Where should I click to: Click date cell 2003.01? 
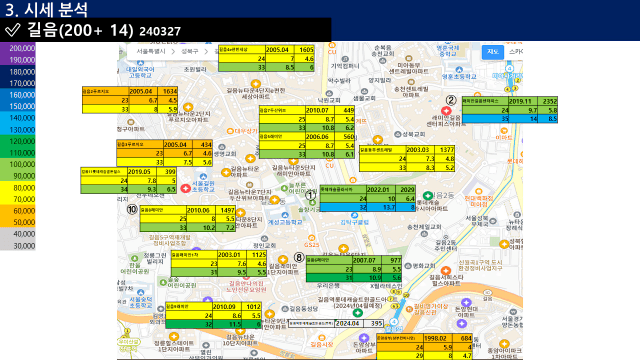click(x=232, y=255)
